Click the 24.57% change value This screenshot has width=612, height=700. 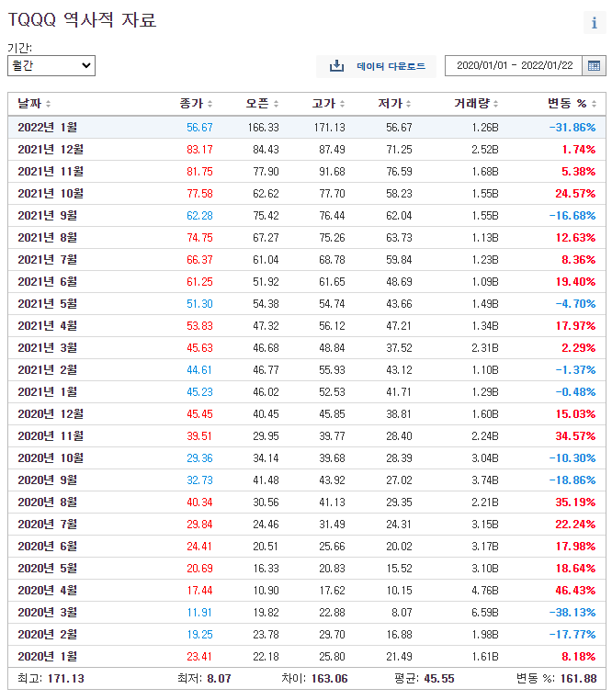click(x=575, y=193)
